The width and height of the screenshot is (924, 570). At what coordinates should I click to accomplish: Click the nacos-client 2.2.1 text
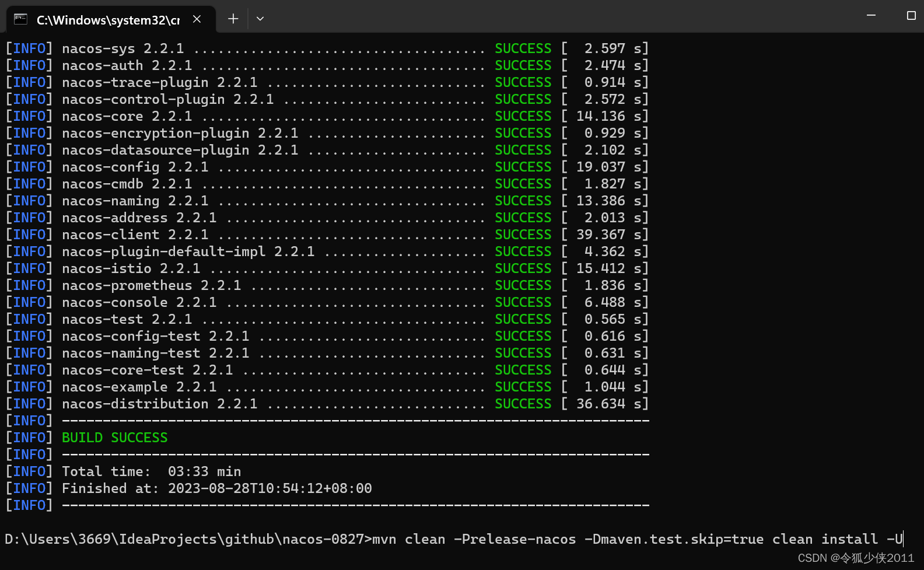[135, 235]
